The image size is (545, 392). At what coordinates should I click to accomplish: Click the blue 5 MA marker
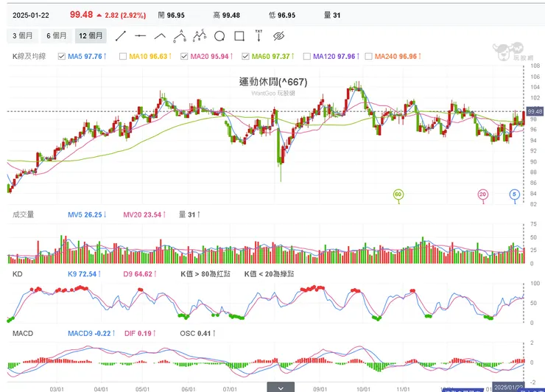(x=514, y=195)
